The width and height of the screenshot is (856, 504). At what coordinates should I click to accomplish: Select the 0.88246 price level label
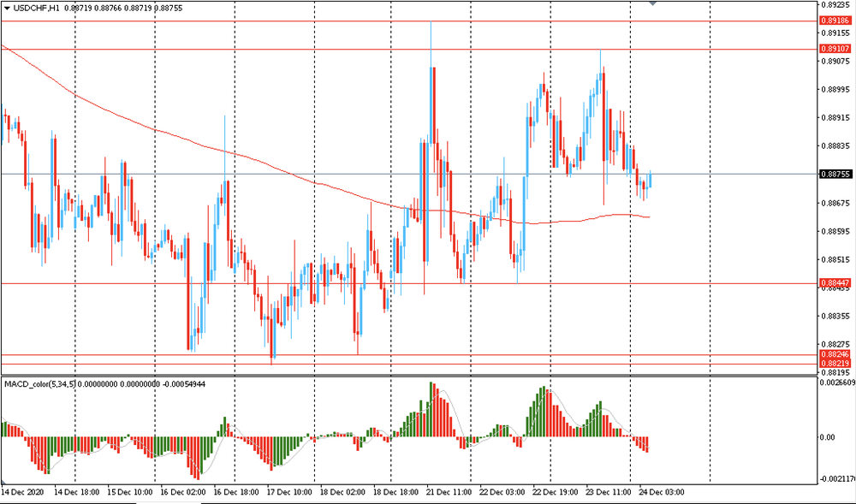pyautogui.click(x=834, y=354)
